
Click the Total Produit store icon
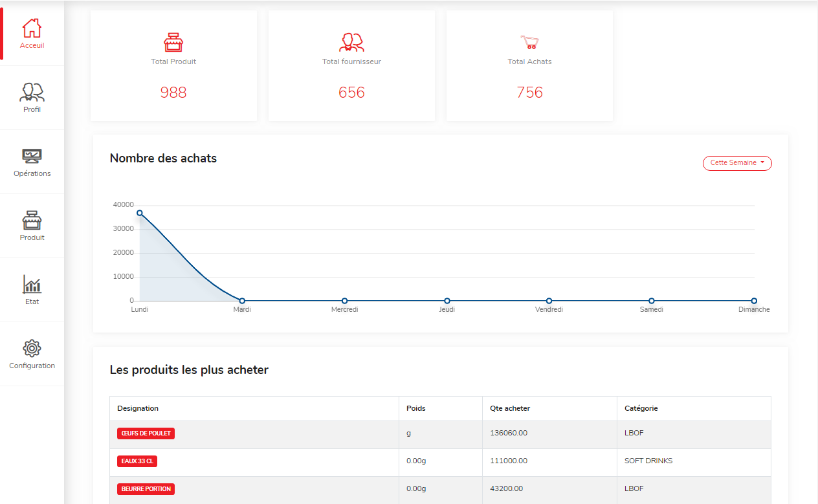coord(173,43)
